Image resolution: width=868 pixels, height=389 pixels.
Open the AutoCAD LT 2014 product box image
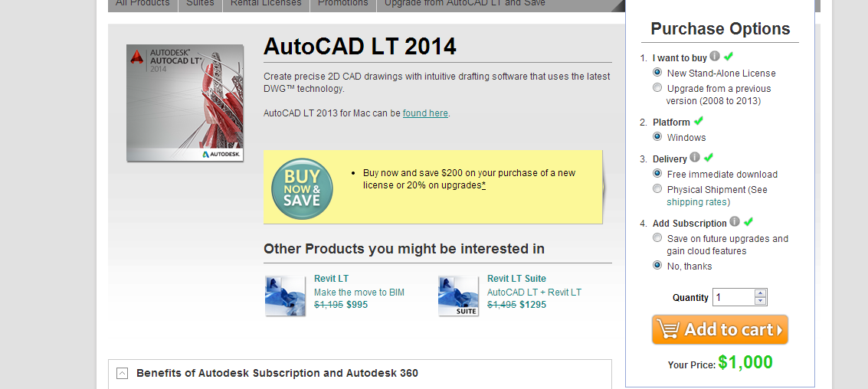185,103
